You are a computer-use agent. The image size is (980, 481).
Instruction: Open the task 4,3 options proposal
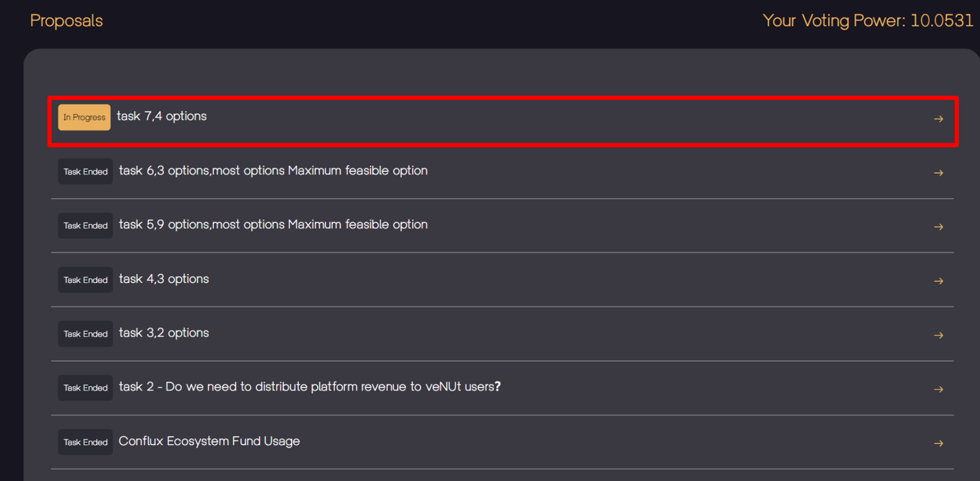click(164, 279)
